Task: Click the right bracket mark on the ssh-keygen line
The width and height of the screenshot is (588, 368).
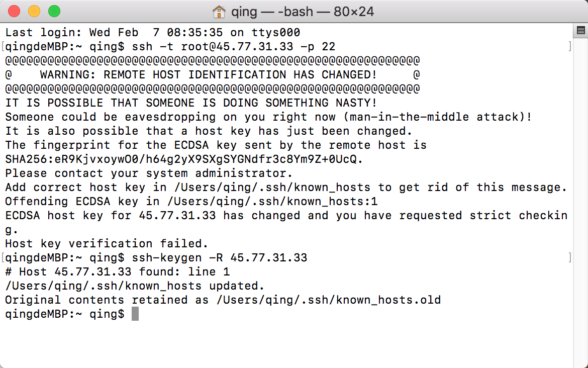Action: (570, 258)
